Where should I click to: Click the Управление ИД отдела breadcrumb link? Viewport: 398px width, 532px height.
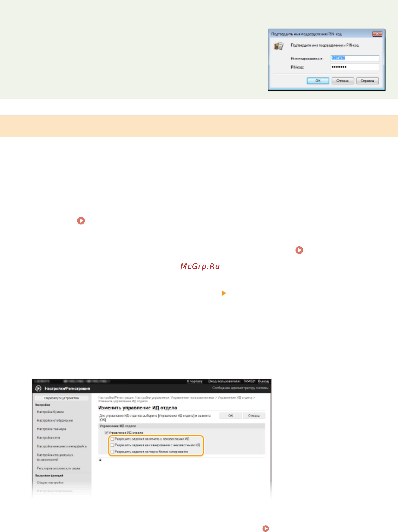235,398
